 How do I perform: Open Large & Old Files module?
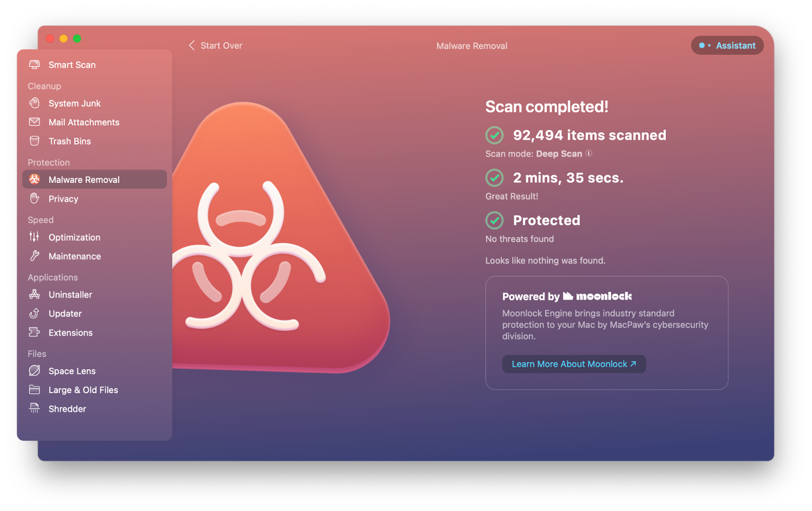pyautogui.click(x=83, y=390)
